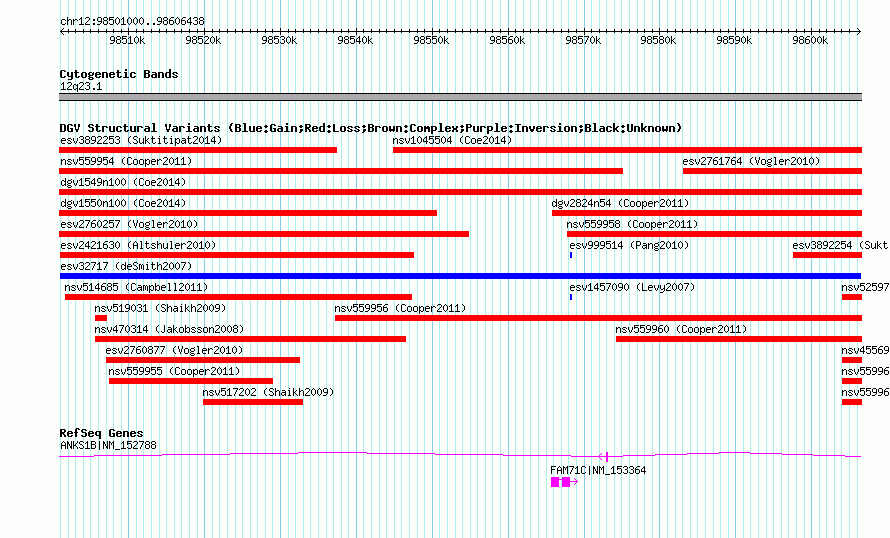Click the red loss bar under esv2760877

[203, 360]
